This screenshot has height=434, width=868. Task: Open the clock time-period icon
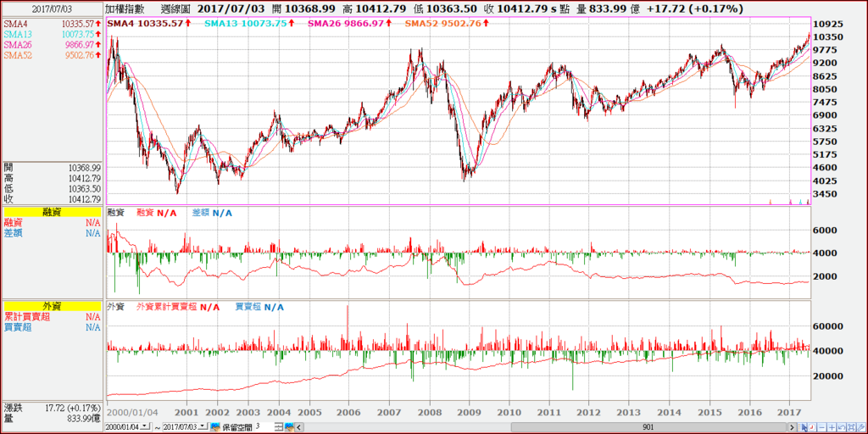[x=812, y=427]
